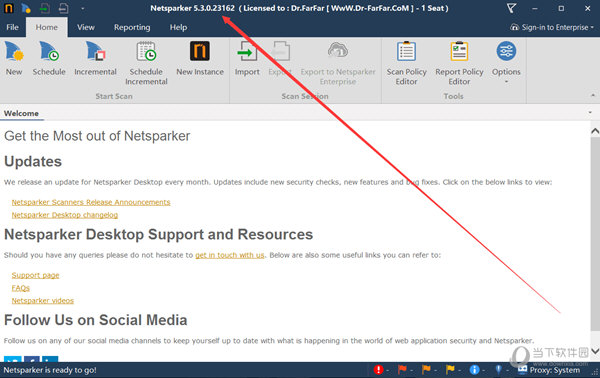Switch to the View ribbon tab

pos(86,27)
